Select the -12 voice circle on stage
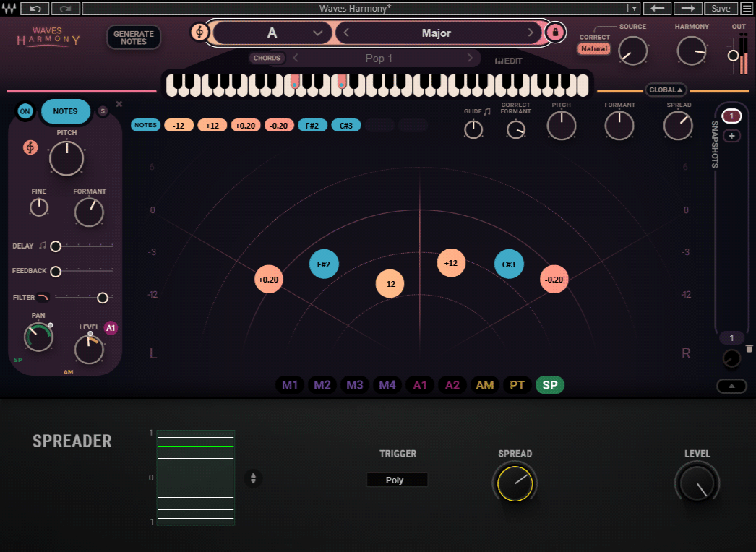Viewport: 756px width, 552px height. (390, 283)
